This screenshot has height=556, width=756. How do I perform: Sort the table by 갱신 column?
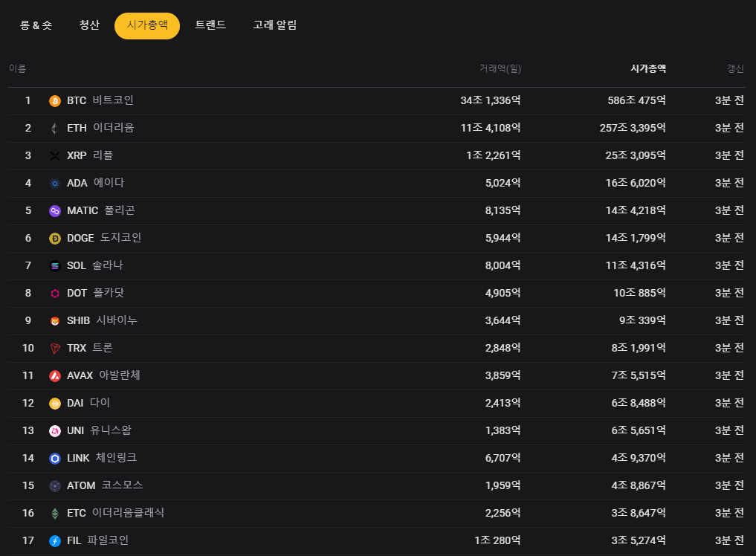click(734, 69)
